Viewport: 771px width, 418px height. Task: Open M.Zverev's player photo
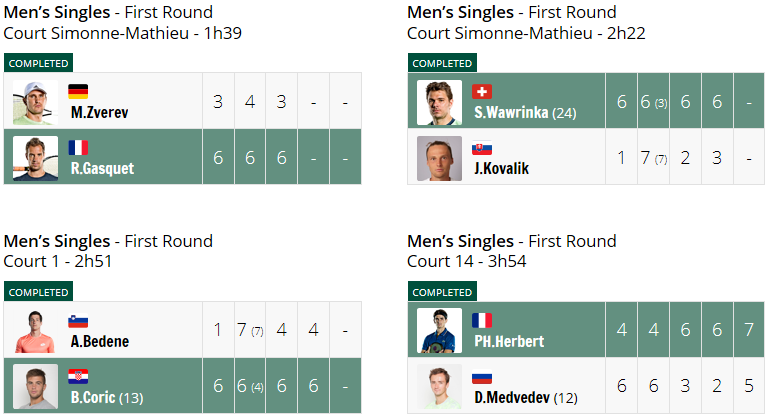[x=35, y=102]
